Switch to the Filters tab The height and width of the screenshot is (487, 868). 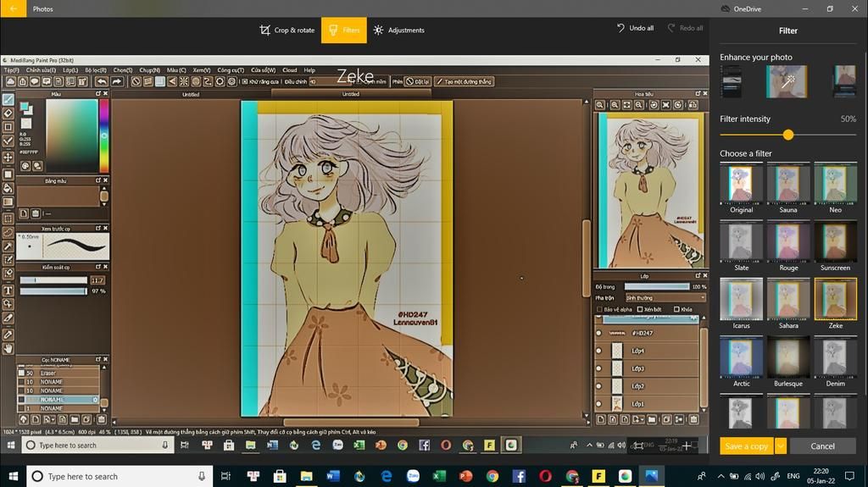click(344, 30)
